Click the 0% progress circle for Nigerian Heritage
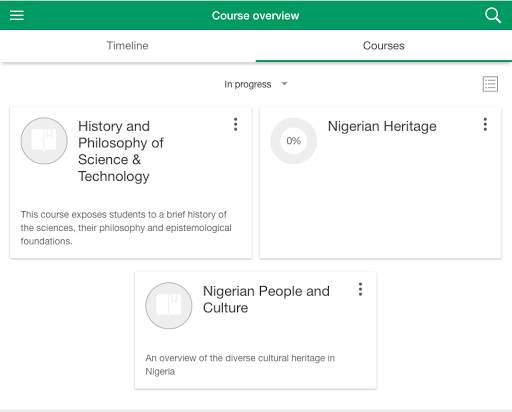 (x=294, y=141)
